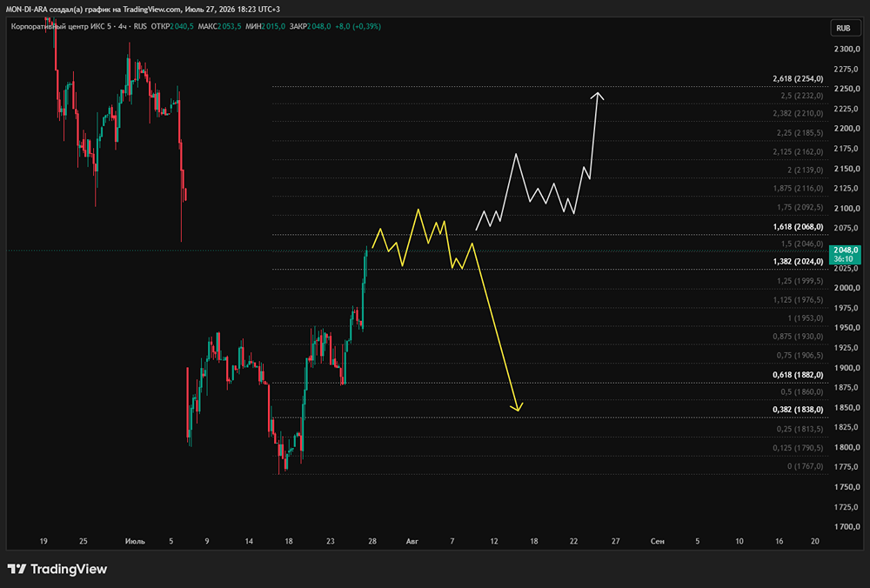The image size is (870, 588).
Task: Click the symbol title Корпоративный центр ИКС 5
Action: coord(62,26)
